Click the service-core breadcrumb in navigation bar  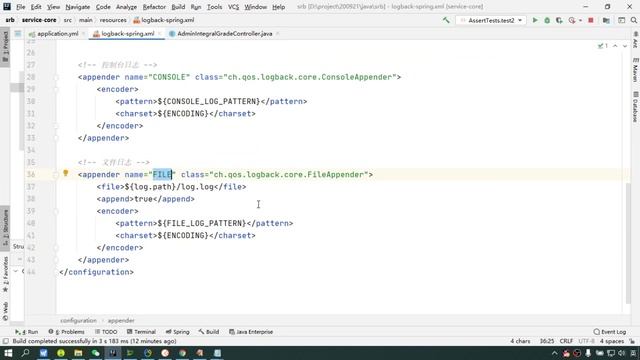coord(39,20)
